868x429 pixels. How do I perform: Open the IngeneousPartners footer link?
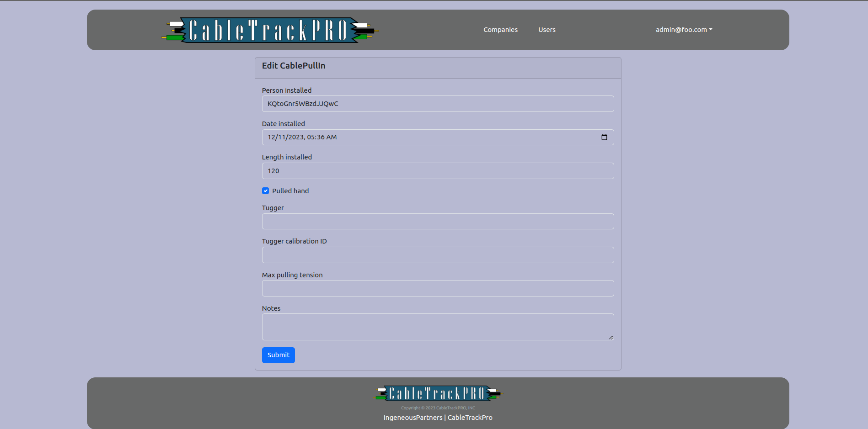coord(413,418)
